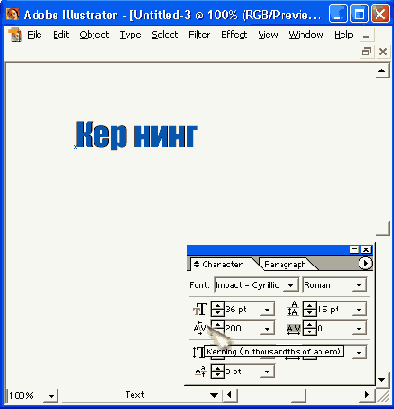394x409 pixels.
Task: Collapse the Character palette with its minimize button
Action: pos(355,250)
